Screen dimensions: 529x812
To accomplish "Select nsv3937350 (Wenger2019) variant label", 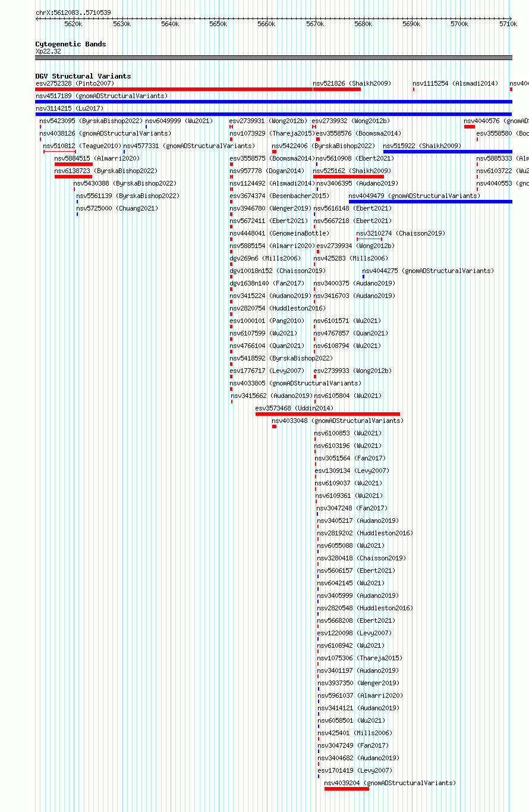I will click(358, 683).
